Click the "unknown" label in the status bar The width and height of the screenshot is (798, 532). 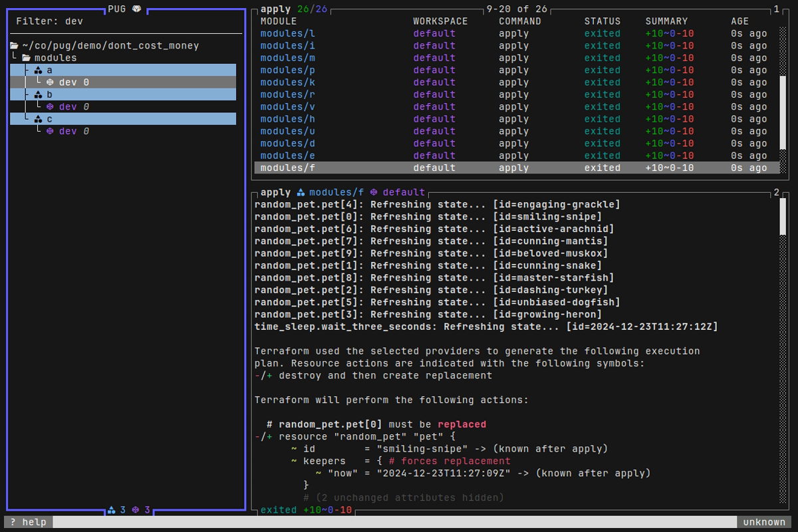click(x=763, y=522)
